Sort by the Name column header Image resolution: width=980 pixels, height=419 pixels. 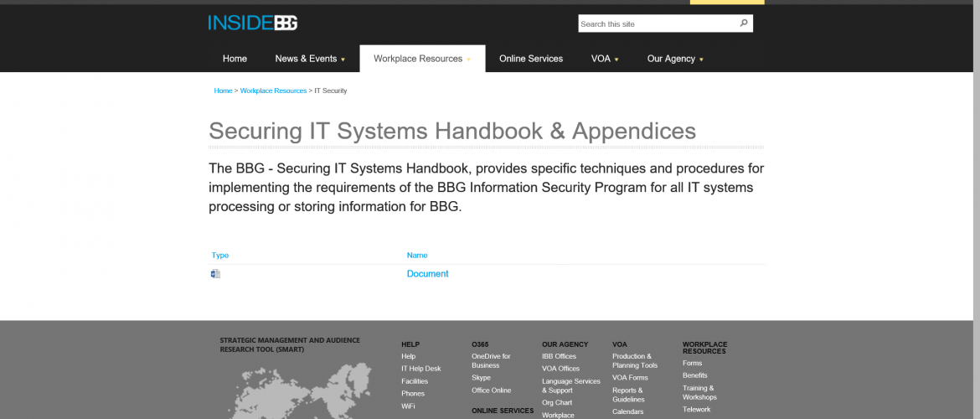[417, 255]
